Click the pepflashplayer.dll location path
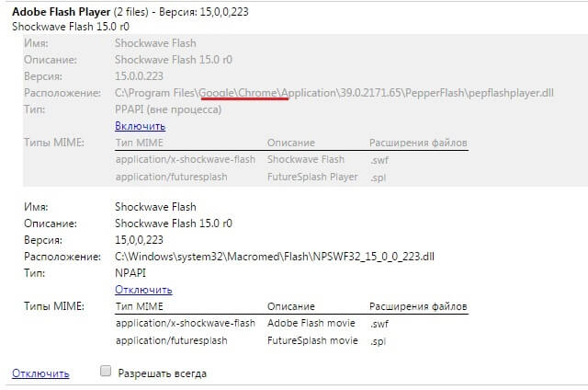 334,93
